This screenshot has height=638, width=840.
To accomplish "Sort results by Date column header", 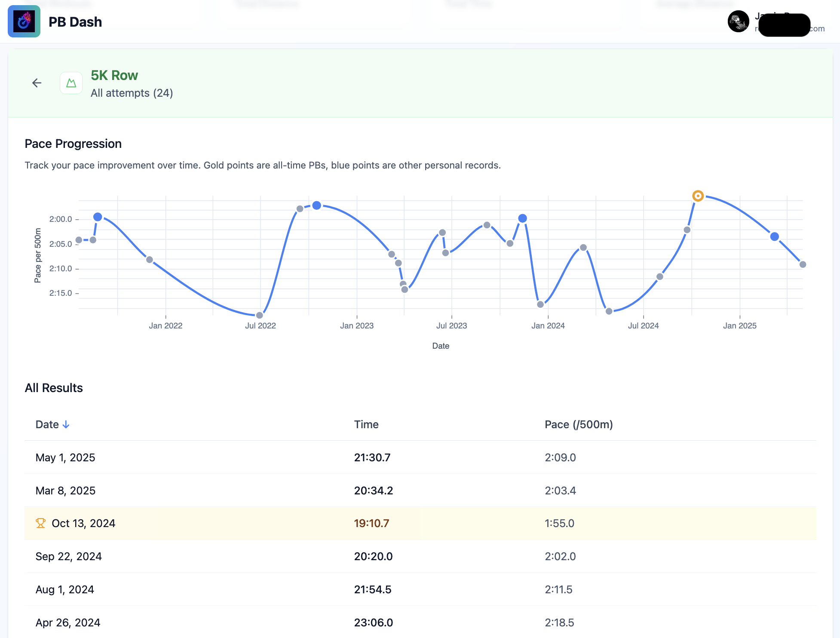I will [x=47, y=425].
